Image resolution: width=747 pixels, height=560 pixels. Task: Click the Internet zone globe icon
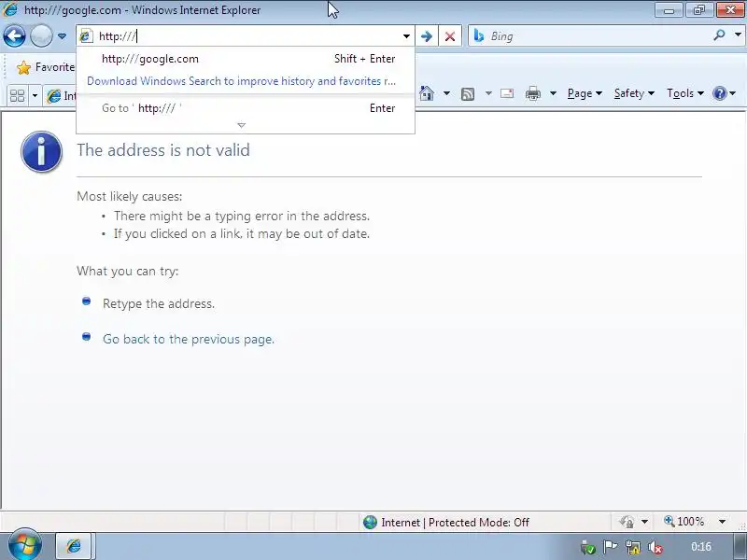tap(370, 523)
